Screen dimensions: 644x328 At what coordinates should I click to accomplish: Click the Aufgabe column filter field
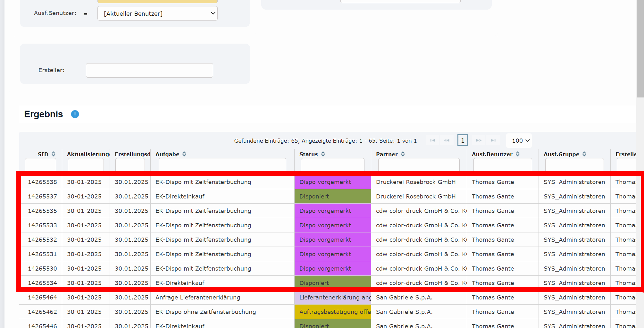point(222,164)
